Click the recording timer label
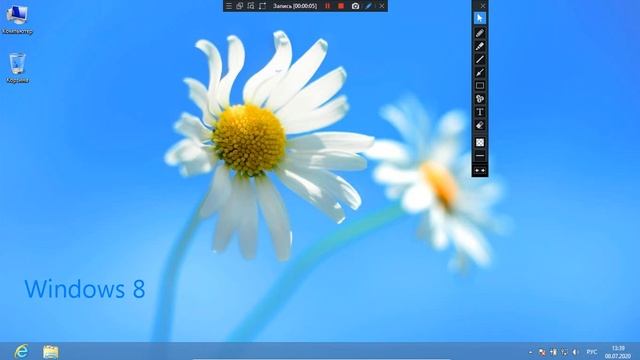Screen dimensions: 640x360 (x=295, y=6)
